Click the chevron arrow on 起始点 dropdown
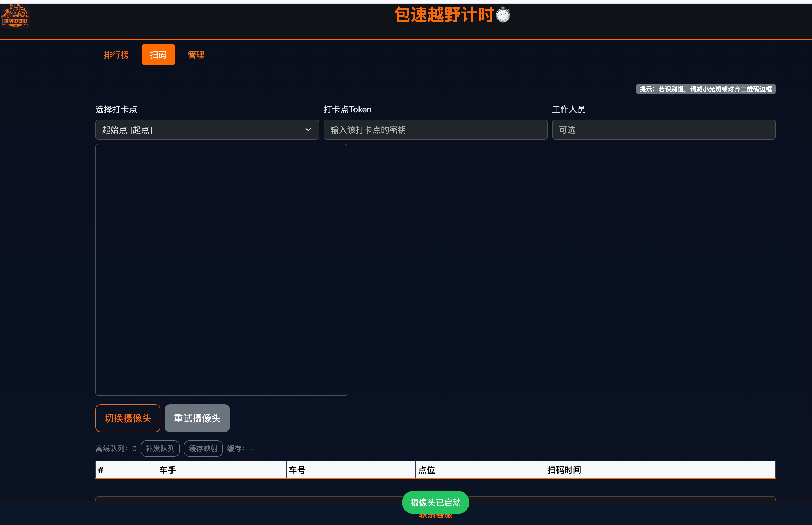Image resolution: width=812 pixels, height=525 pixels. click(x=308, y=130)
